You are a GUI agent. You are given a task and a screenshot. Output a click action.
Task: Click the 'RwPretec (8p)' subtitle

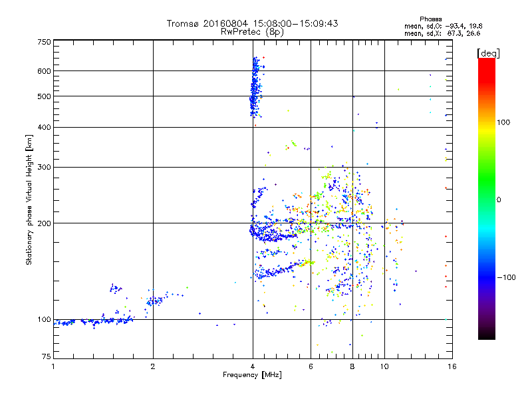[x=252, y=32]
